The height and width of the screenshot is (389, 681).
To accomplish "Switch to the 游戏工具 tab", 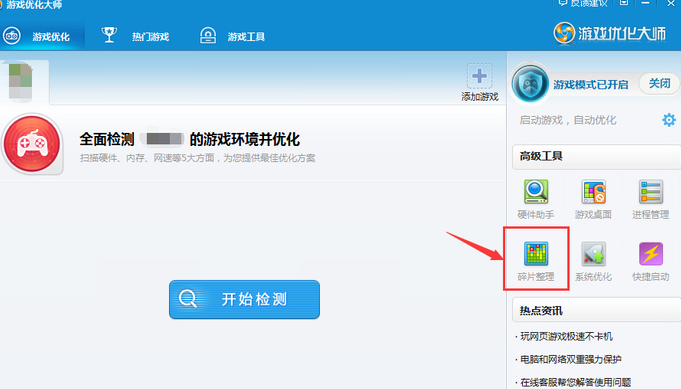I will [x=232, y=36].
